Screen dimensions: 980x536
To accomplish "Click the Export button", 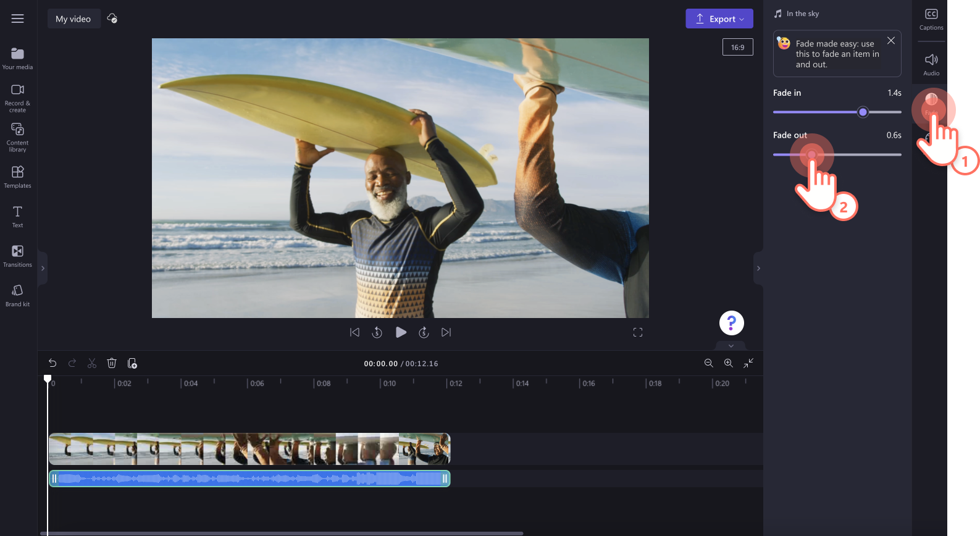I will click(719, 19).
